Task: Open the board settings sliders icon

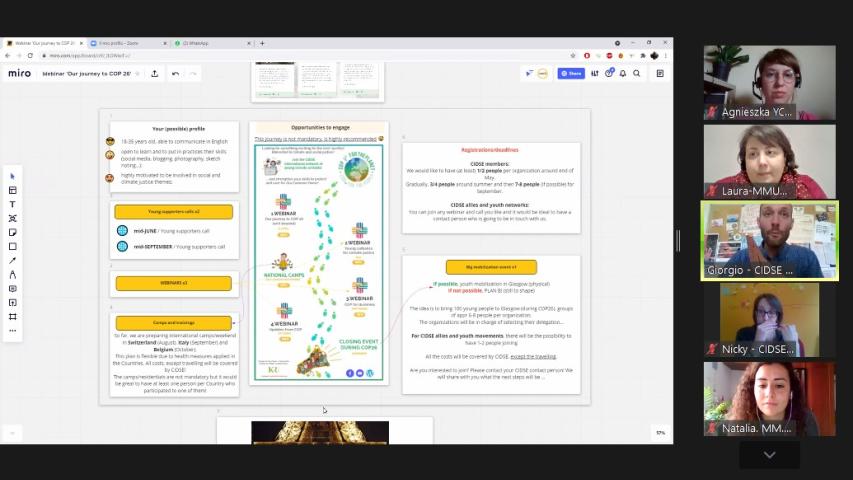Action: click(x=595, y=73)
